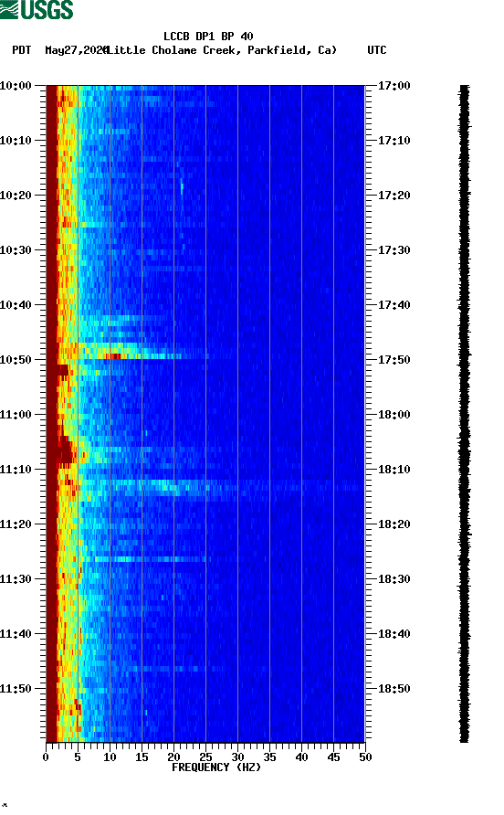
Task: Click the '45' frequency axis label
Action: [333, 757]
